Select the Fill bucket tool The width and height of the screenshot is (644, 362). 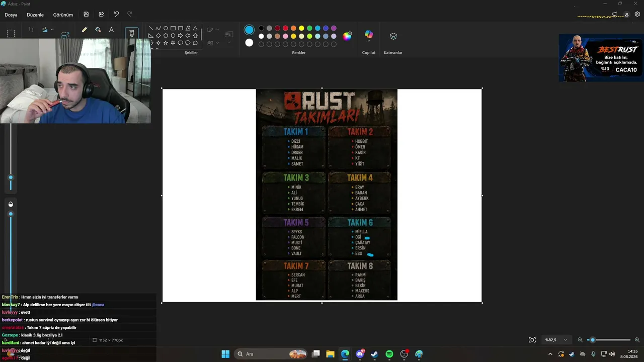pyautogui.click(x=98, y=30)
